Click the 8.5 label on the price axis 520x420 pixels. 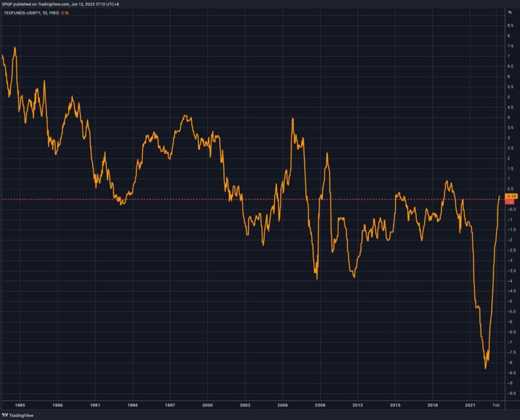[510, 26]
